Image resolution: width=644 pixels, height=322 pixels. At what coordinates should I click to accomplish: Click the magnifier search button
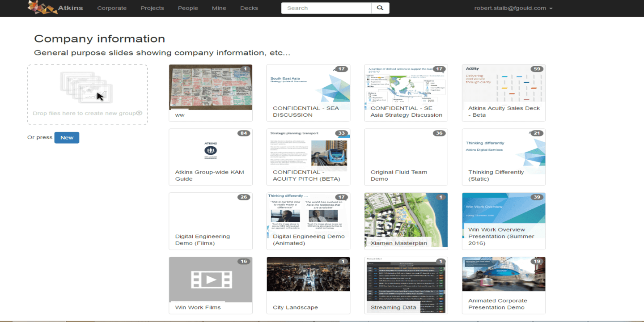point(380,8)
